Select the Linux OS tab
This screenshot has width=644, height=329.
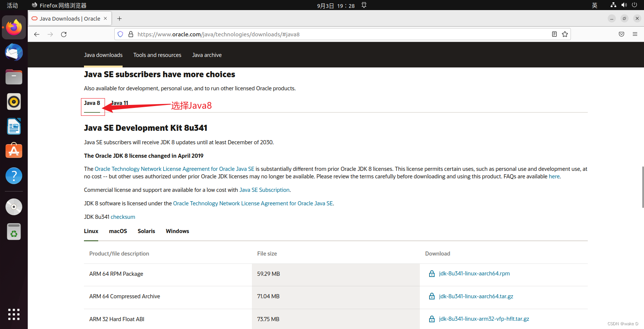click(x=91, y=231)
